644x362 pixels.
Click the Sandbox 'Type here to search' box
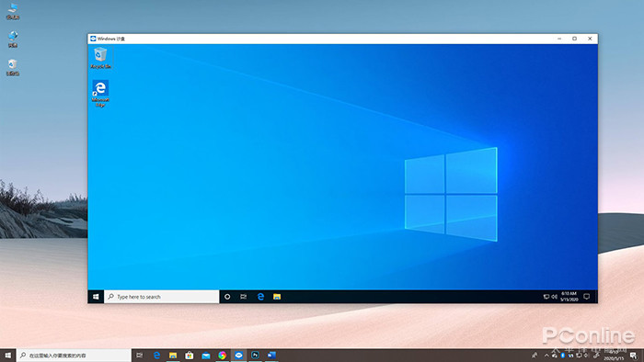click(161, 297)
